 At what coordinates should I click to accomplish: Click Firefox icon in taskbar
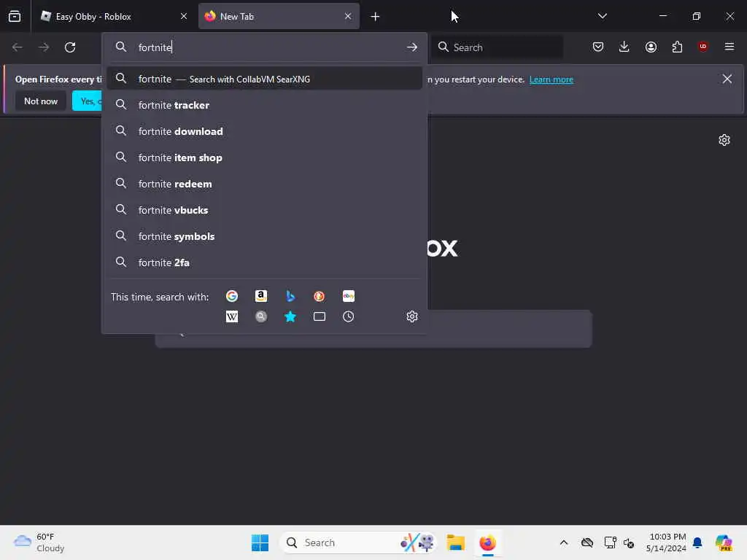pyautogui.click(x=487, y=542)
